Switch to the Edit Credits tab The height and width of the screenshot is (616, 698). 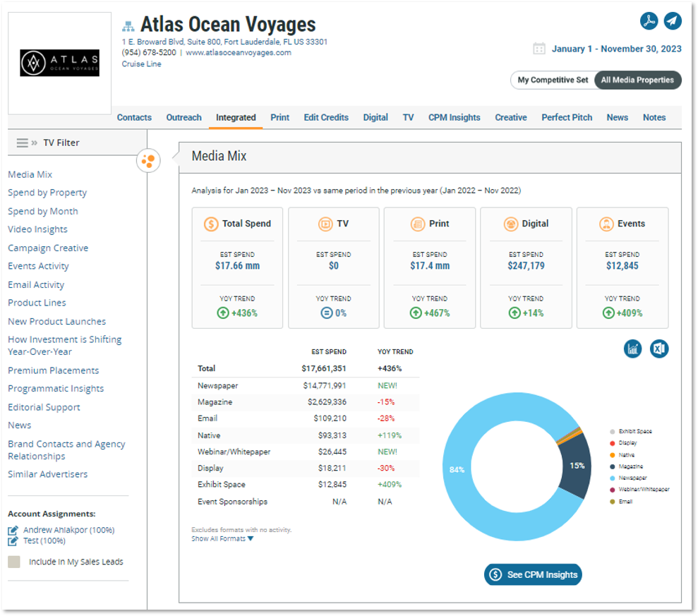tap(326, 118)
